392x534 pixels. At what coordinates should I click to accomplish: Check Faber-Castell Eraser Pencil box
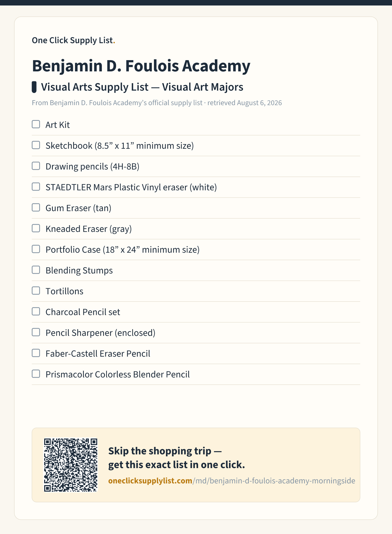point(36,353)
